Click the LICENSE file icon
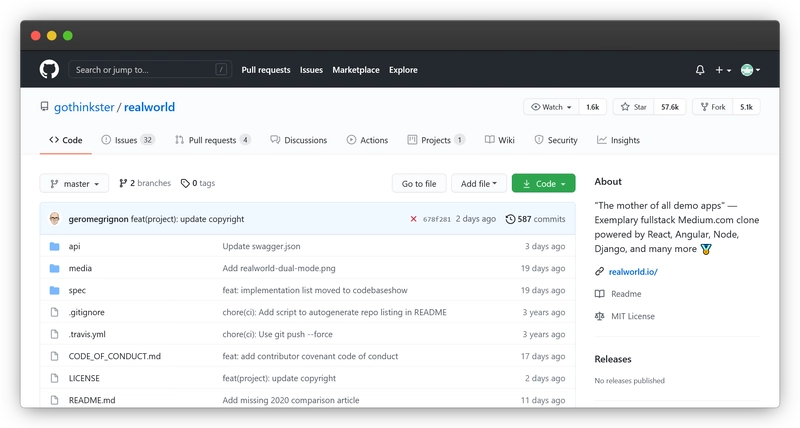Screen dimensions: 800x428 [x=55, y=378]
